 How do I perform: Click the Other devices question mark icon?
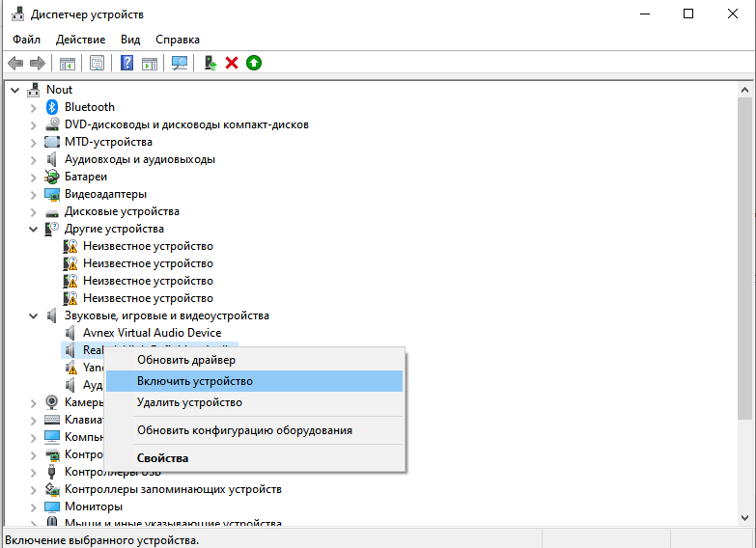pos(52,229)
